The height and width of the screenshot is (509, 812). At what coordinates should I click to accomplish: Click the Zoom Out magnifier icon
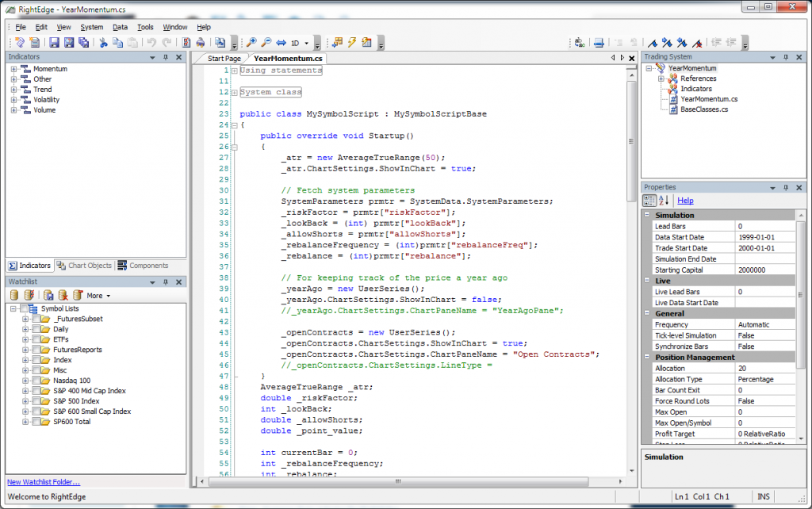coord(266,43)
